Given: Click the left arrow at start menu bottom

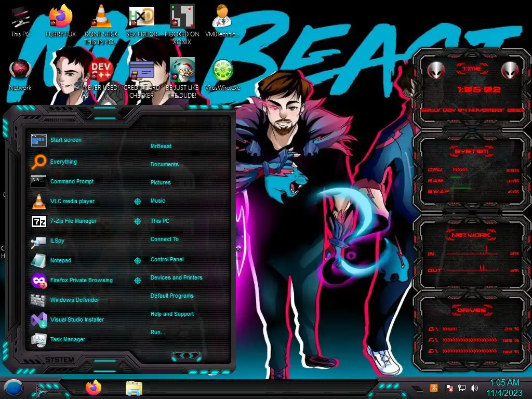Looking at the screenshot, I should tap(181, 355).
